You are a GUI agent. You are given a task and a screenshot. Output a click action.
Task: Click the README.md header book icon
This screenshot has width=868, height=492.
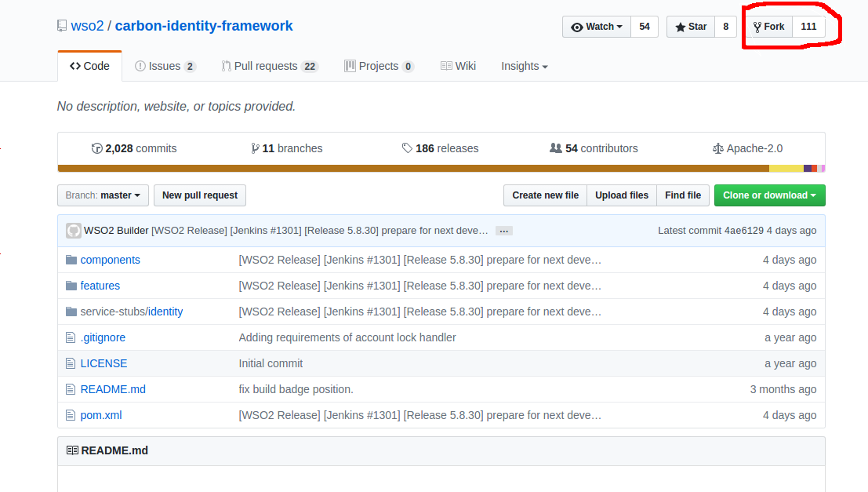click(x=72, y=450)
